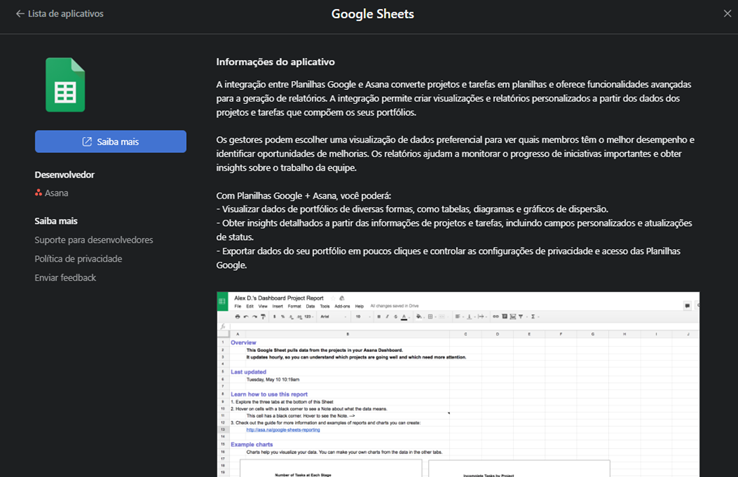Open Suporte para desenvolvedores link
The height and width of the screenshot is (477, 738).
(93, 240)
